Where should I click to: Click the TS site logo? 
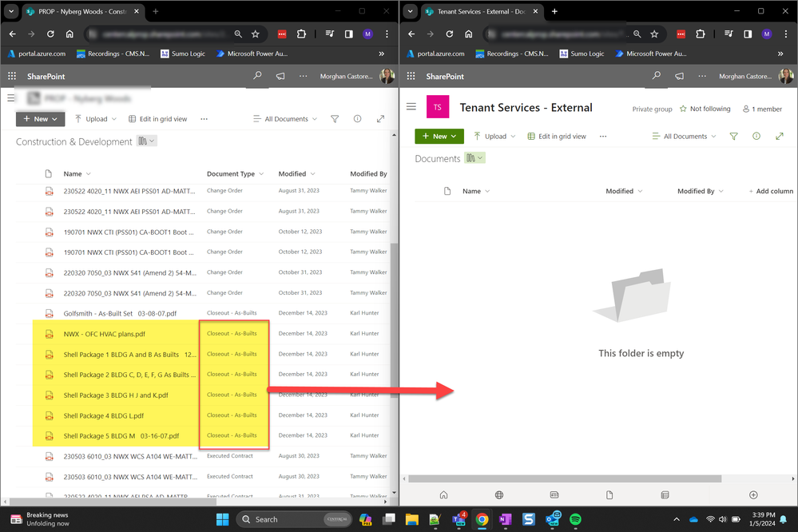click(438, 107)
